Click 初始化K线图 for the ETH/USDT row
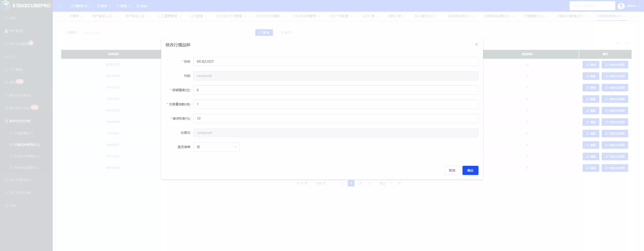644x251 pixels. point(615,88)
